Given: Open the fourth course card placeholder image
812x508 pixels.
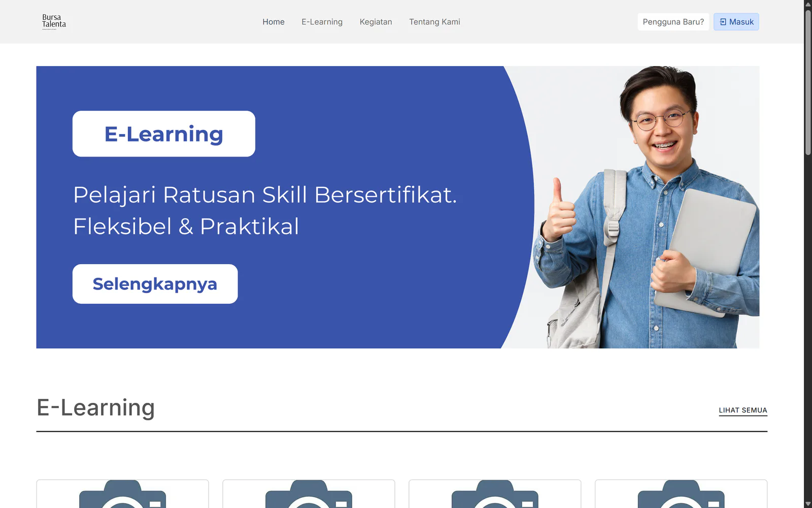Looking at the screenshot, I should coord(681,494).
